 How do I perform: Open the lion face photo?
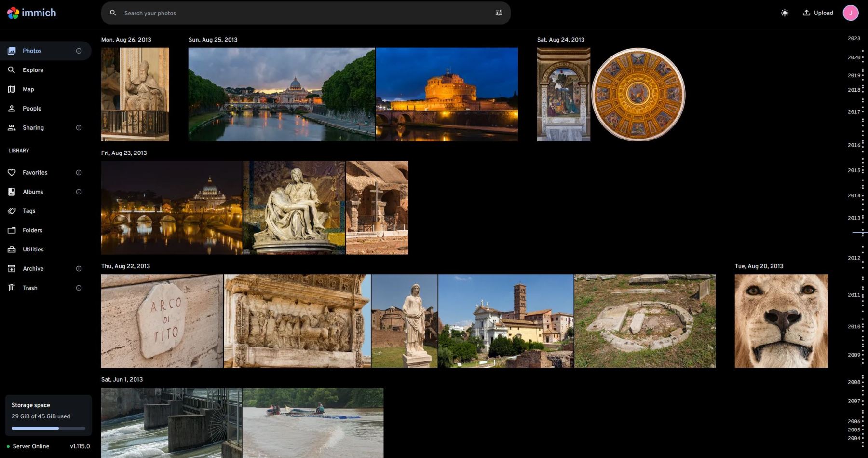781,321
